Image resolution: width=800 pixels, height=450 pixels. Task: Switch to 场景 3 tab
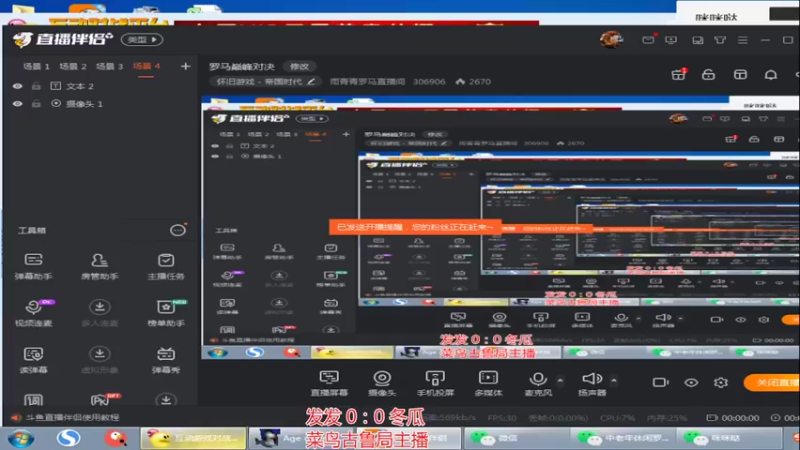110,66
